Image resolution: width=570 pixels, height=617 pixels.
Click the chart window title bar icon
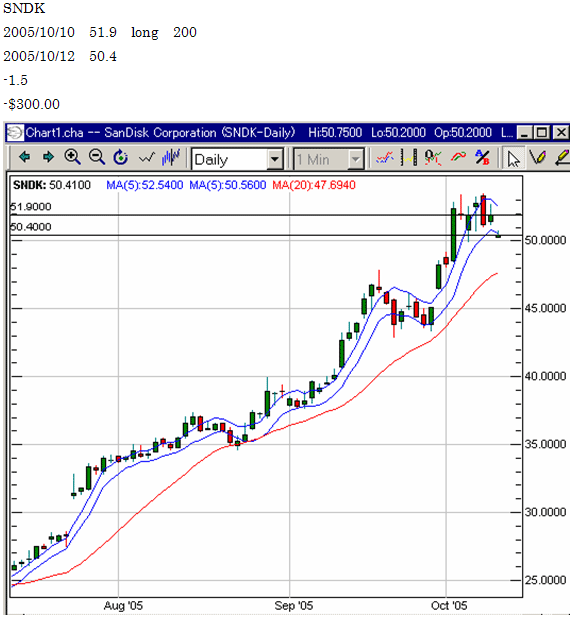pyautogui.click(x=15, y=132)
